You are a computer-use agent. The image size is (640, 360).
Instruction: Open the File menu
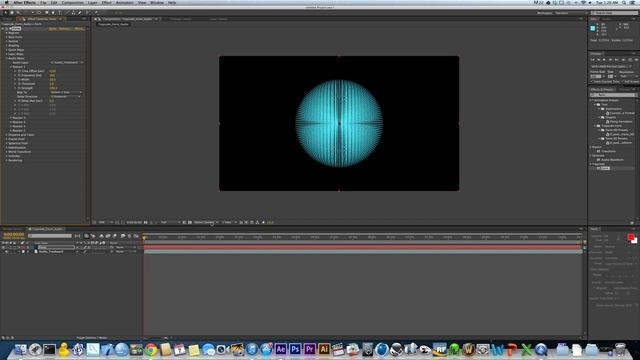click(43, 2)
